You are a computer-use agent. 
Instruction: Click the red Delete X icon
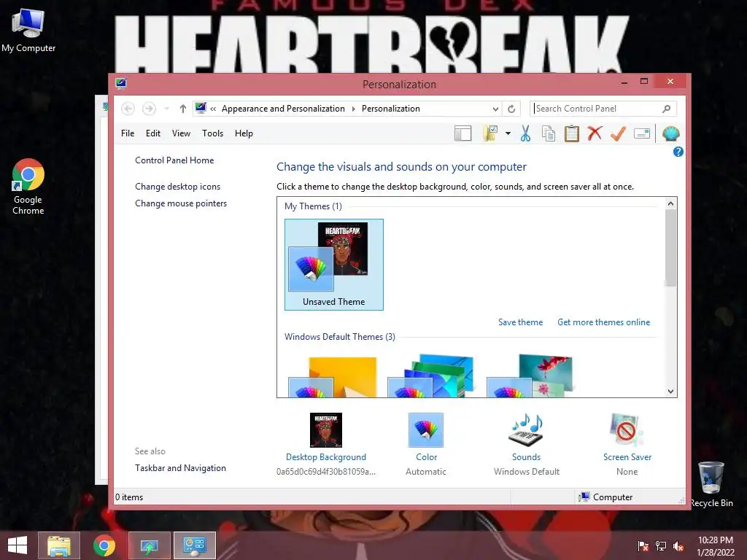(x=595, y=133)
